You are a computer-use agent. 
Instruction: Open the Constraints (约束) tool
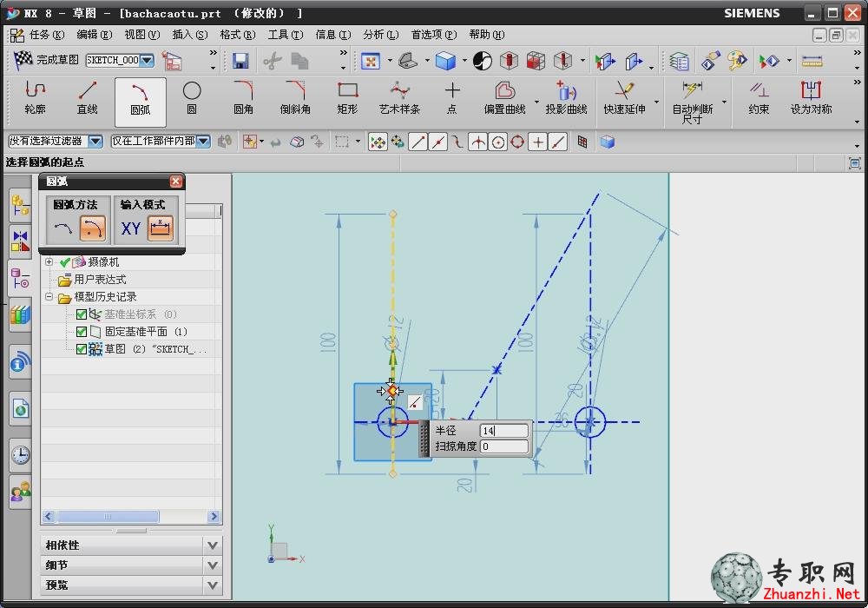[759, 98]
